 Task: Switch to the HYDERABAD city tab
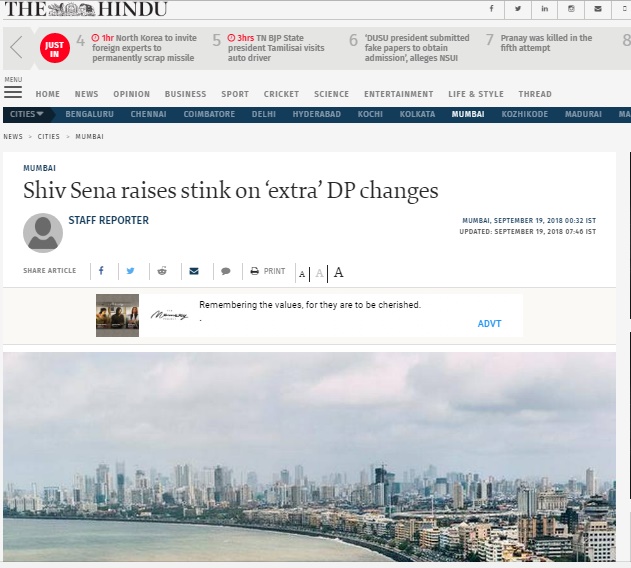click(317, 114)
